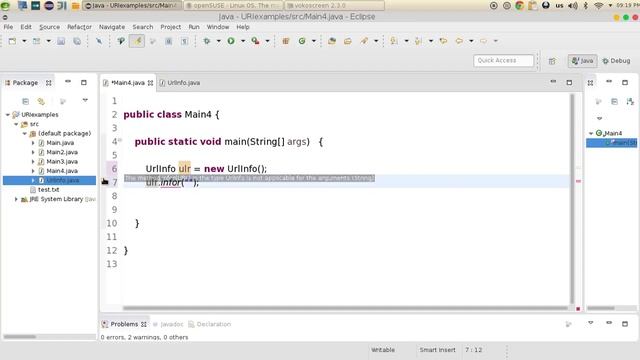Click the volume icon in system tray
640x360 pixels.
point(573,6)
